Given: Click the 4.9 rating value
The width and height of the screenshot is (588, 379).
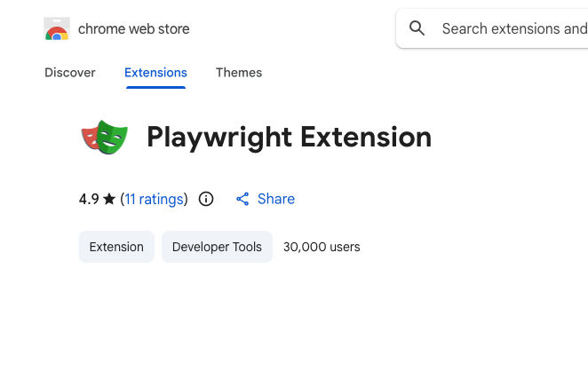Looking at the screenshot, I should [x=89, y=199].
